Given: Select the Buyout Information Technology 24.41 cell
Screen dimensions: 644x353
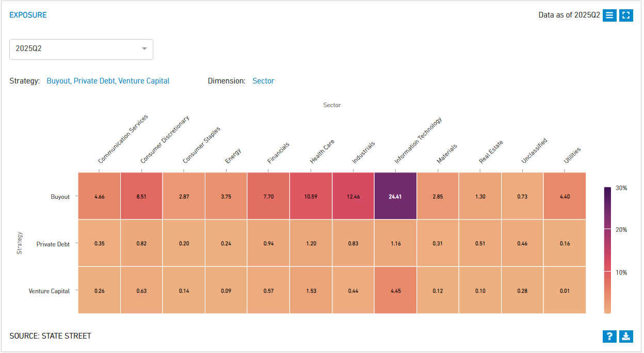Looking at the screenshot, I should click(x=395, y=196).
